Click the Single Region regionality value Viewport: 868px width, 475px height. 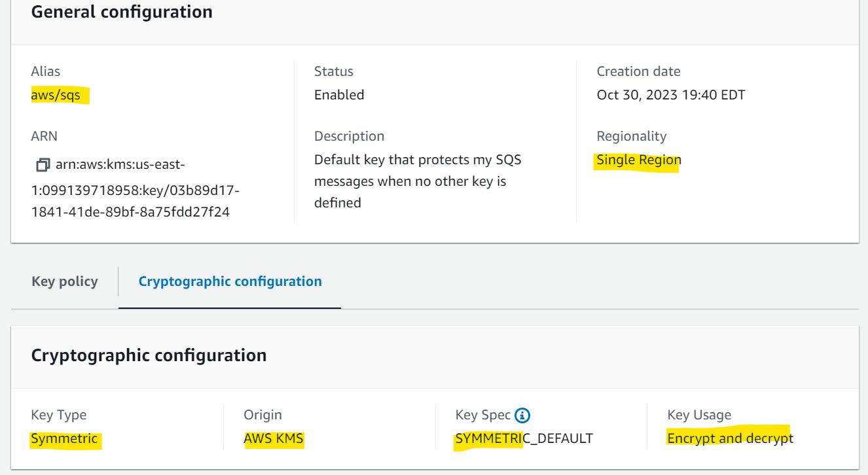pos(639,160)
